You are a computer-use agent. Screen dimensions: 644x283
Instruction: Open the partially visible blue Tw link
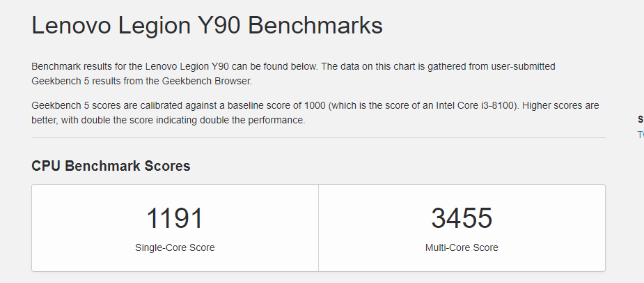coord(641,135)
